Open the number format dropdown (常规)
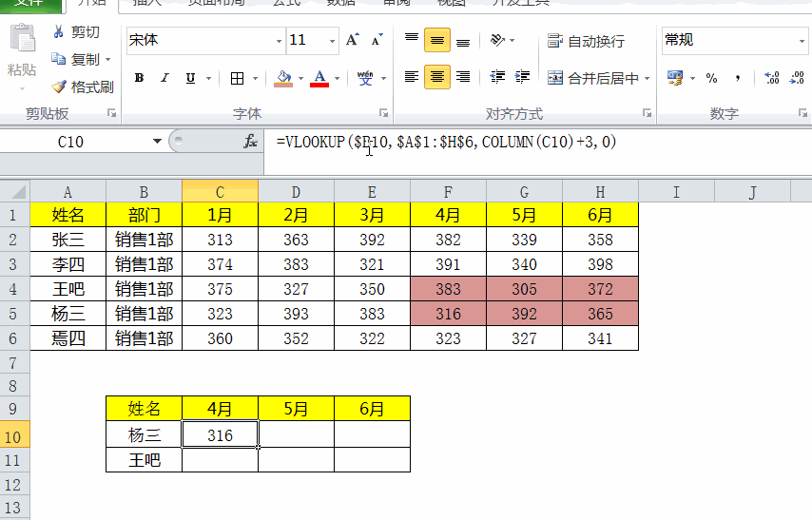 pyautogui.click(x=802, y=40)
